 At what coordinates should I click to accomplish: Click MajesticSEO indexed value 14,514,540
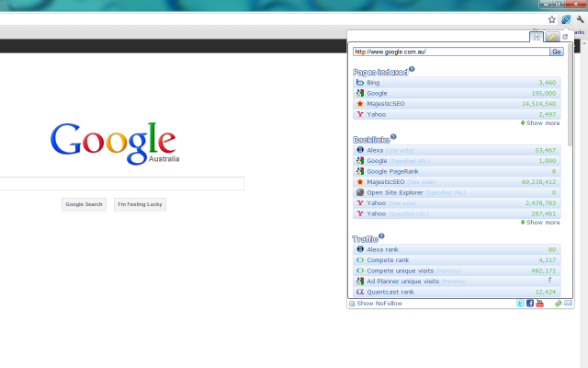[x=539, y=104]
